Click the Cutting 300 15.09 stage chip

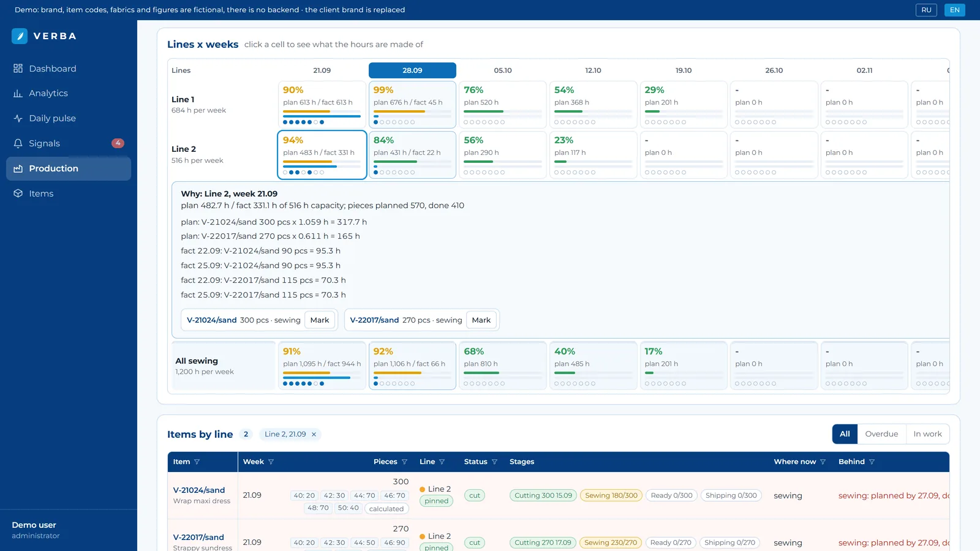click(543, 495)
